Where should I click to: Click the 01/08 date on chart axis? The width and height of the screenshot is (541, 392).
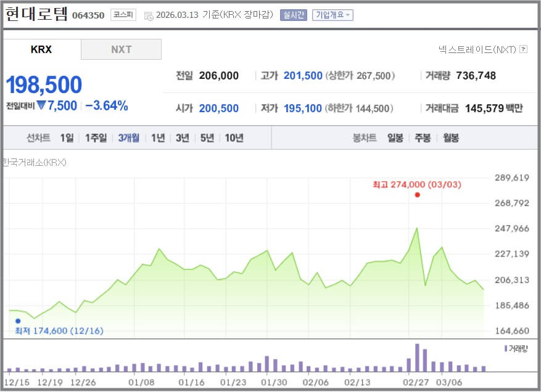(141, 382)
